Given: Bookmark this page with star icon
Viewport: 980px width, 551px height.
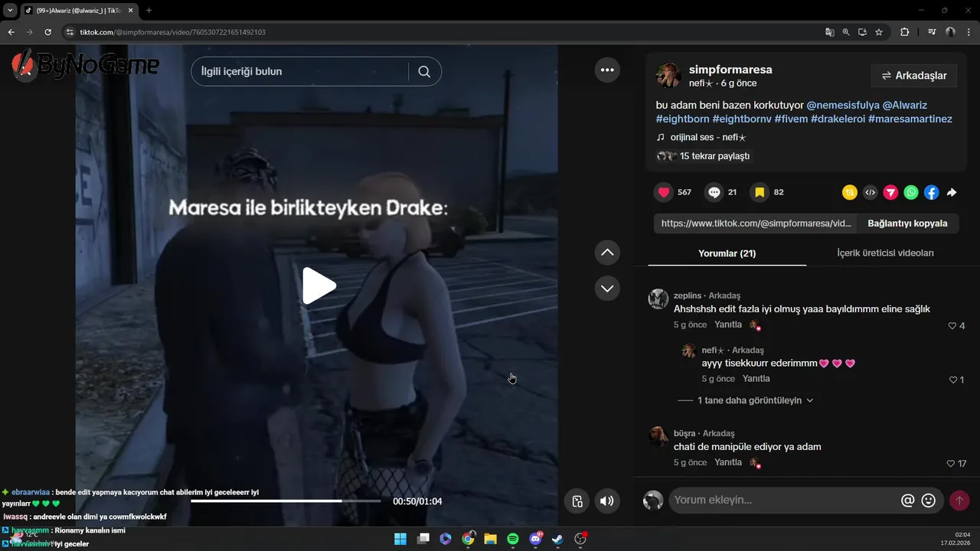Looking at the screenshot, I should (879, 32).
